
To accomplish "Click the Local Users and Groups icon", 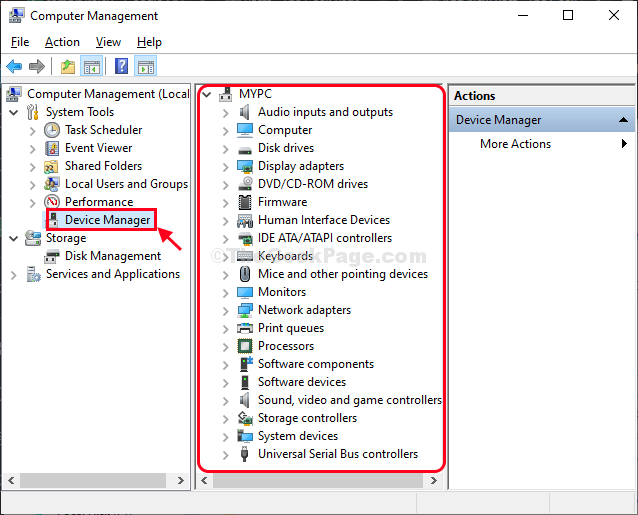I will click(x=52, y=184).
